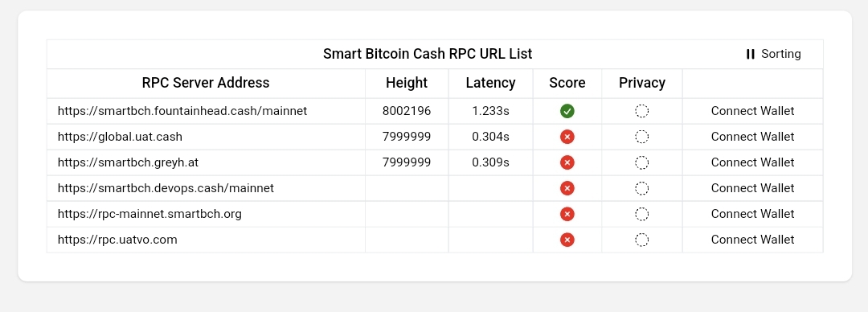Click height 7999999 in smartbch.greyh.at row
Image resolution: width=868 pixels, height=312 pixels.
(407, 162)
